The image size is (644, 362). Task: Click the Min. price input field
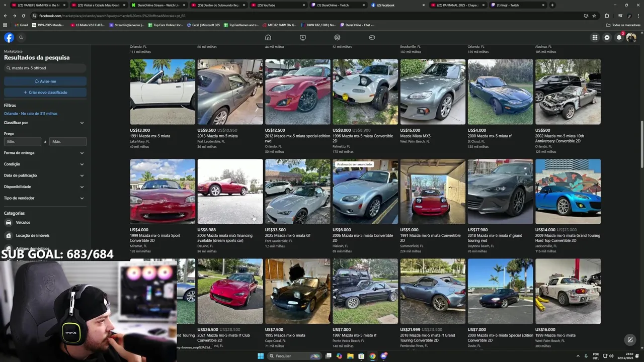23,142
